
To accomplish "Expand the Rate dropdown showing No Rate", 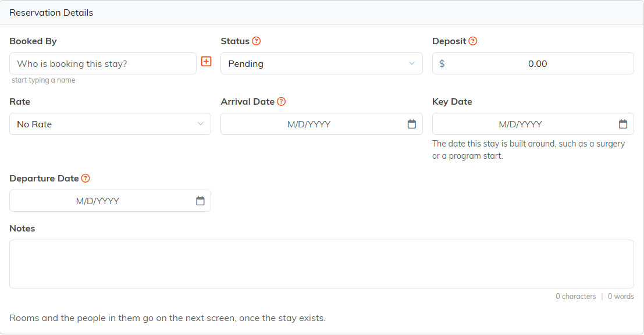I will (110, 124).
